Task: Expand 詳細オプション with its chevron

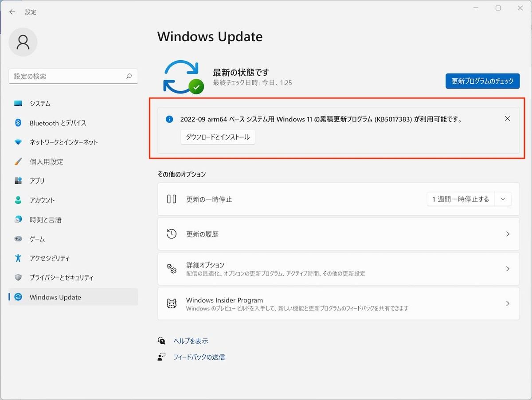Action: point(508,268)
